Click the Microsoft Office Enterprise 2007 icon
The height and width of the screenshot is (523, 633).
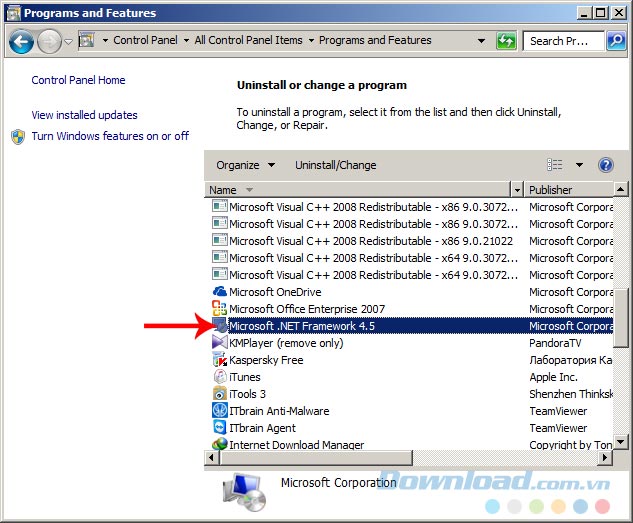[x=220, y=309]
